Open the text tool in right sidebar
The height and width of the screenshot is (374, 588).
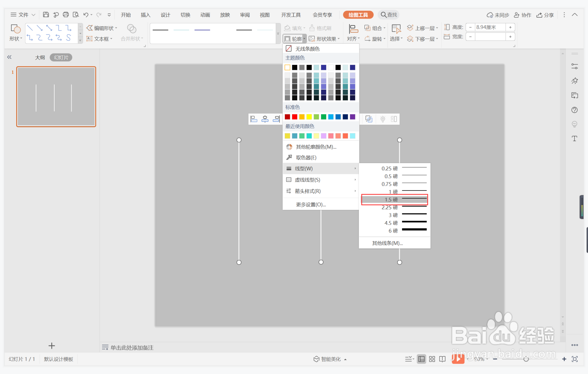[x=574, y=139]
